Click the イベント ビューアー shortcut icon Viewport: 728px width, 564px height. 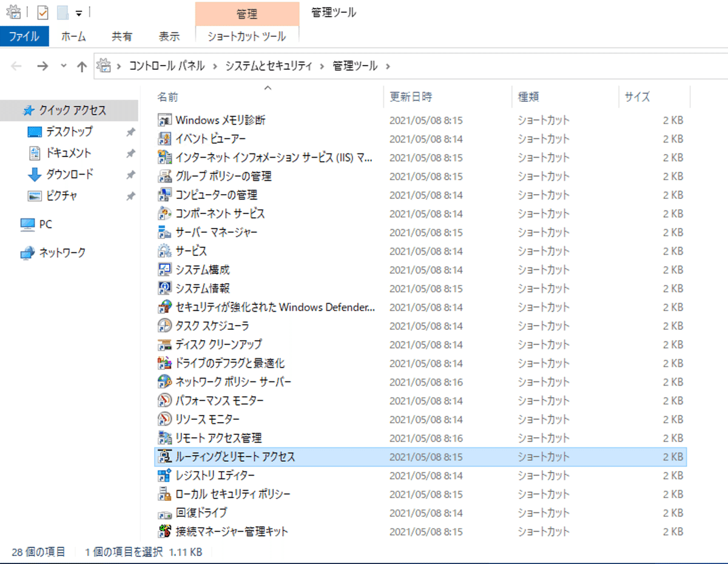[x=165, y=139]
